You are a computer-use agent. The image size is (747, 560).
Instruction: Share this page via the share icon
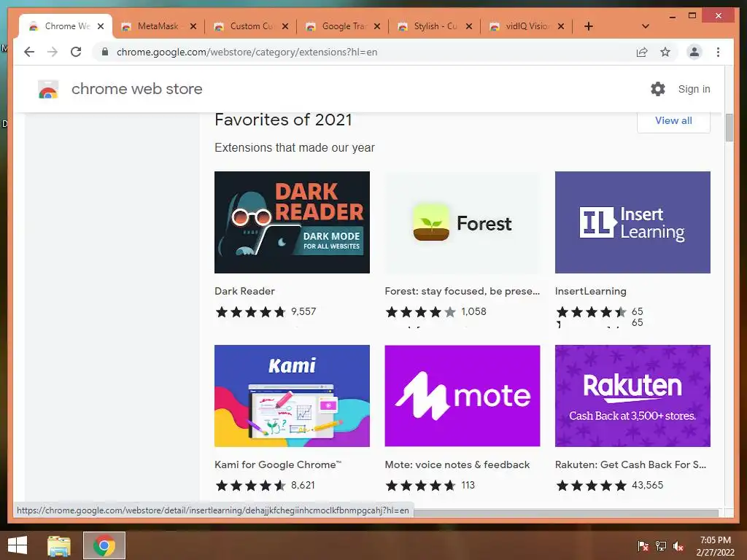642,52
